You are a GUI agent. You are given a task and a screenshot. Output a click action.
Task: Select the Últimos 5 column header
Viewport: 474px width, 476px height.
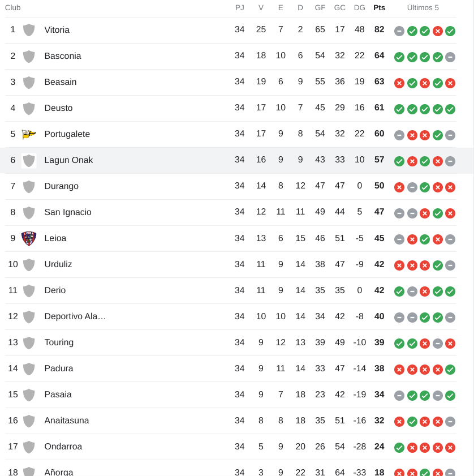coord(423,8)
